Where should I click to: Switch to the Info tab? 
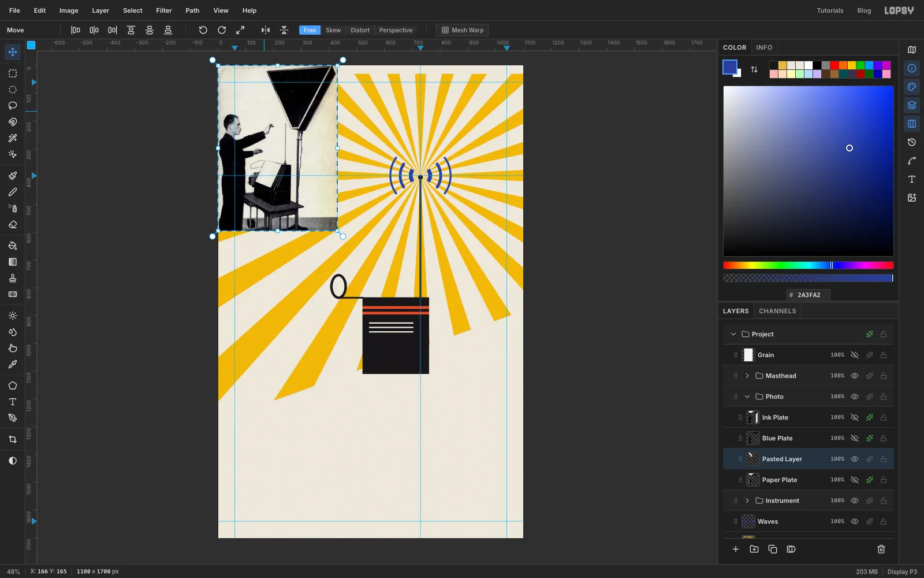tap(764, 47)
